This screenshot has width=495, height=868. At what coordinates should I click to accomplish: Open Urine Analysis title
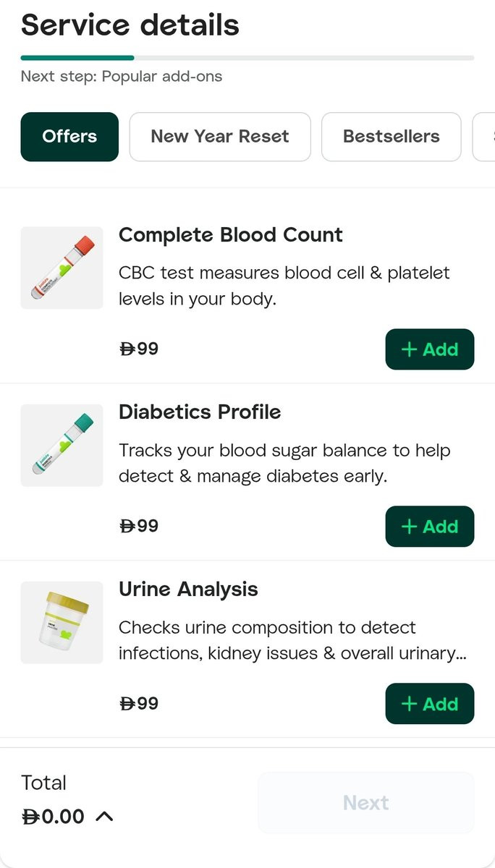[188, 590]
